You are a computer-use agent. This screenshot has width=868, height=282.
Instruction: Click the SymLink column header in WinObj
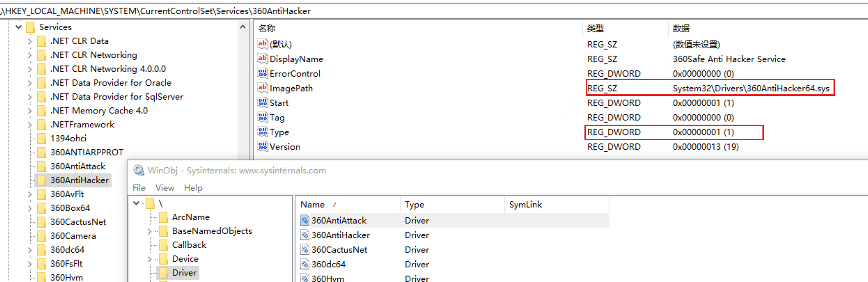tap(557, 204)
